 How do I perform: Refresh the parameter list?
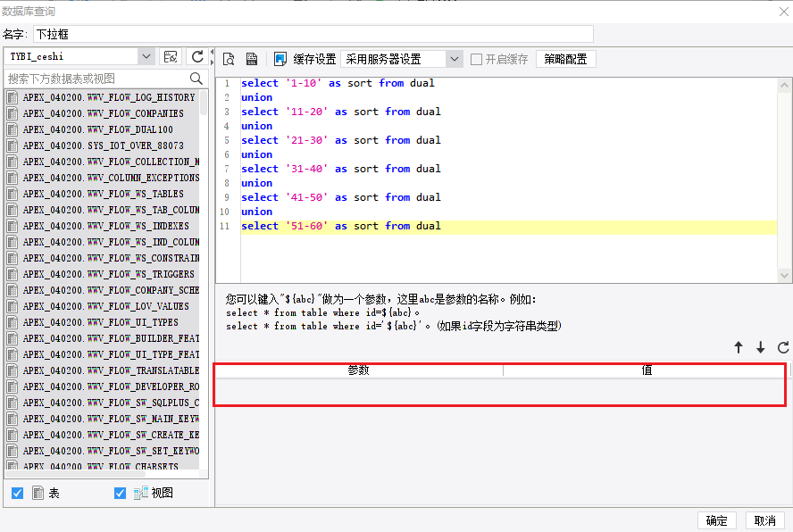[783, 347]
